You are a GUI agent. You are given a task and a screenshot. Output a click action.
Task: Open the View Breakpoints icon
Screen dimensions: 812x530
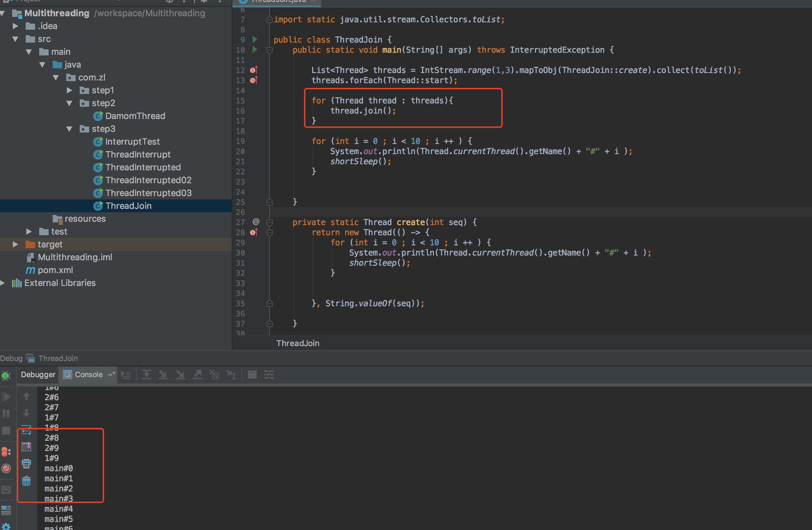6,452
